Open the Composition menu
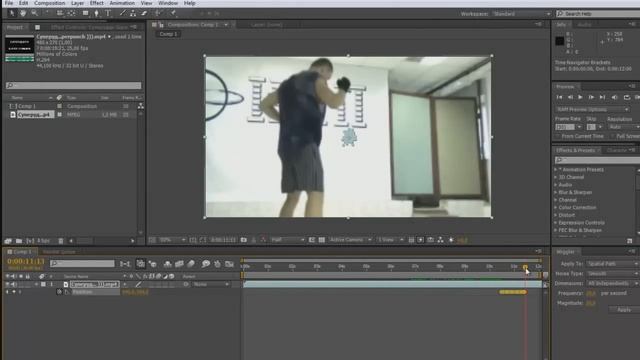 pyautogui.click(x=49, y=3)
